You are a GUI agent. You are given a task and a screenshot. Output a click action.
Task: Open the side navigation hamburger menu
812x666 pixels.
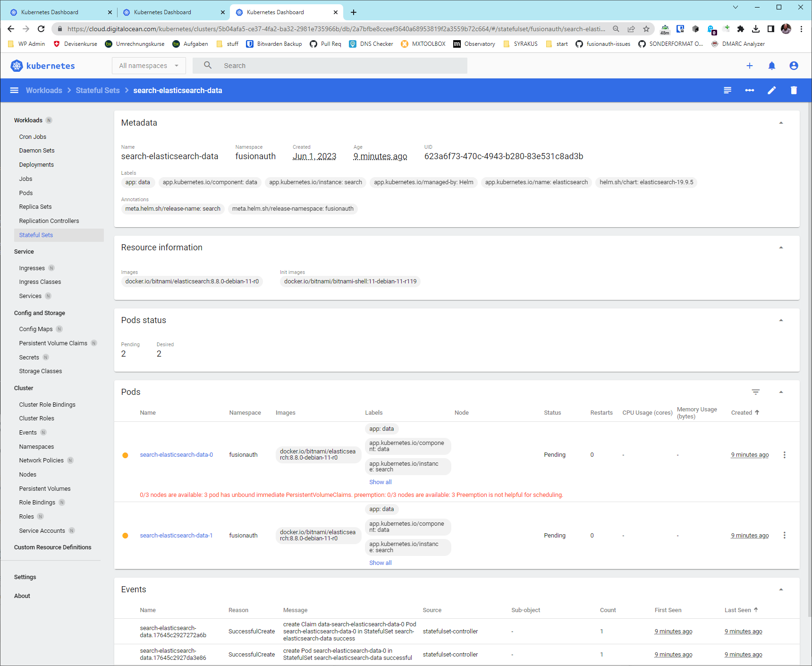pos(14,90)
